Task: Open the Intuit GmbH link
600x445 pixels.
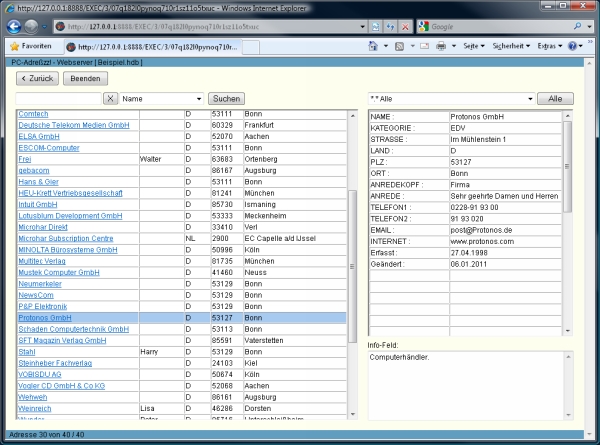Action: [38, 205]
